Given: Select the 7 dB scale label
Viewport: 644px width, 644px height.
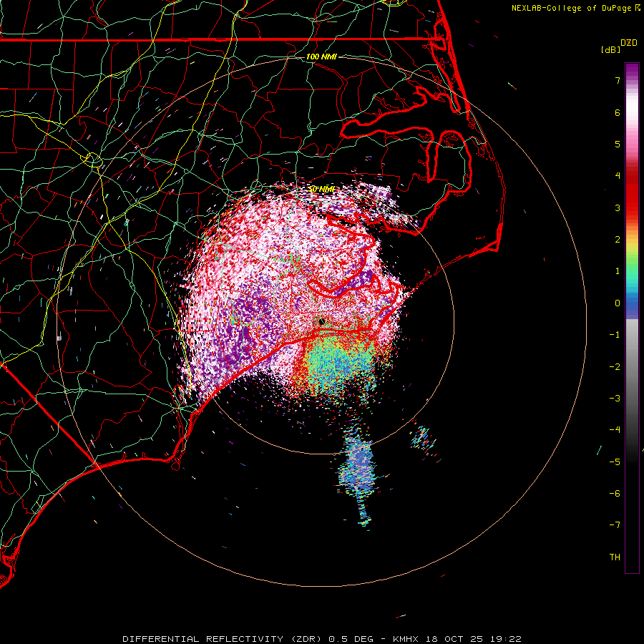Looking at the screenshot, I should pyautogui.click(x=618, y=80).
